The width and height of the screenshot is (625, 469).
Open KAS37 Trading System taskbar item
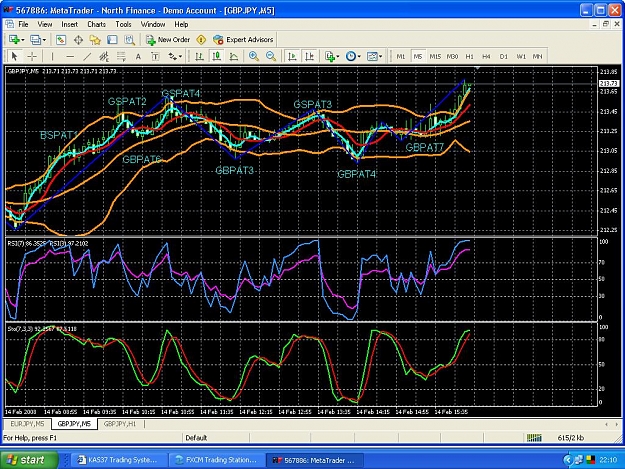(x=118, y=460)
